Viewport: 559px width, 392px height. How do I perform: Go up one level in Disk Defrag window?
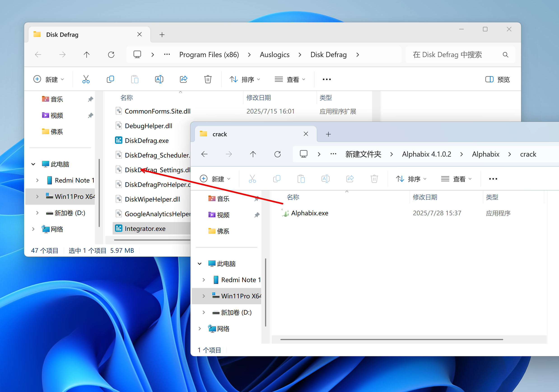click(86, 55)
